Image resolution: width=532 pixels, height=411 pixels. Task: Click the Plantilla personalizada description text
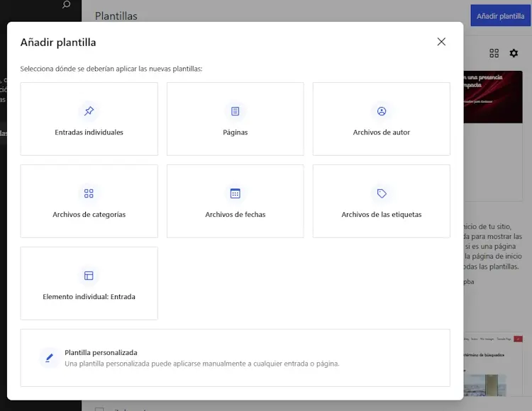(202, 364)
